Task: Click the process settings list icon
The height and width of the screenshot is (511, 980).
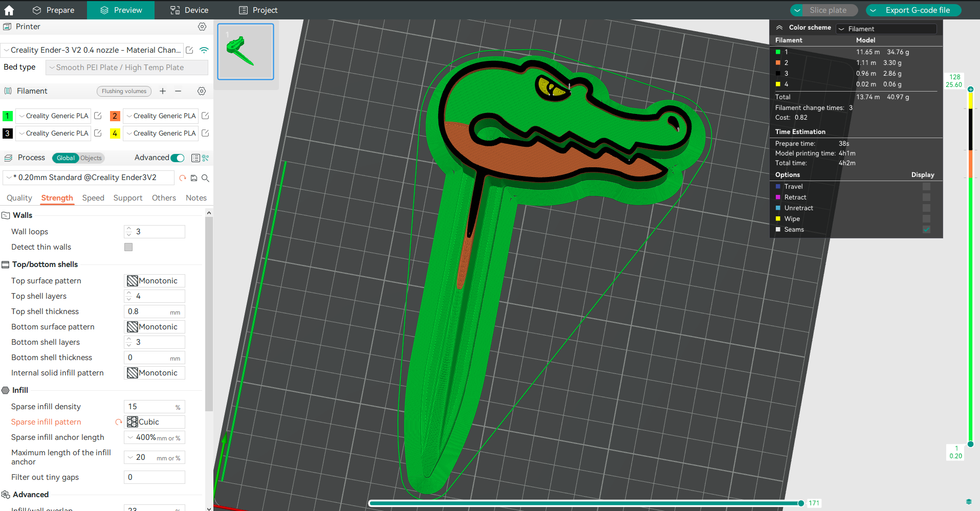Action: (x=195, y=158)
